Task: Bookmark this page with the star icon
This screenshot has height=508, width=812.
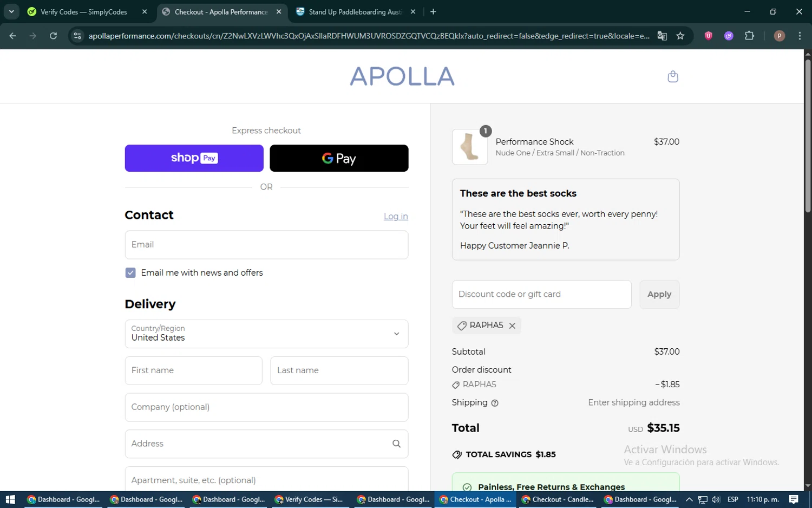Action: (x=680, y=36)
